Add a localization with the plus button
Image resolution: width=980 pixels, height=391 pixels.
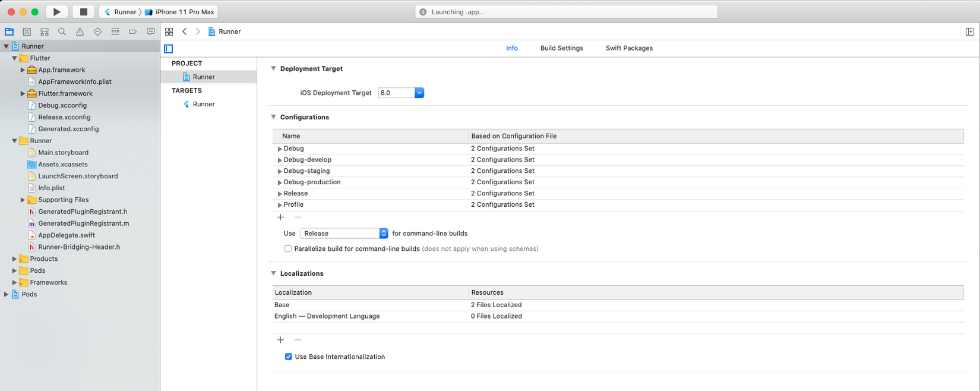pyautogui.click(x=281, y=340)
